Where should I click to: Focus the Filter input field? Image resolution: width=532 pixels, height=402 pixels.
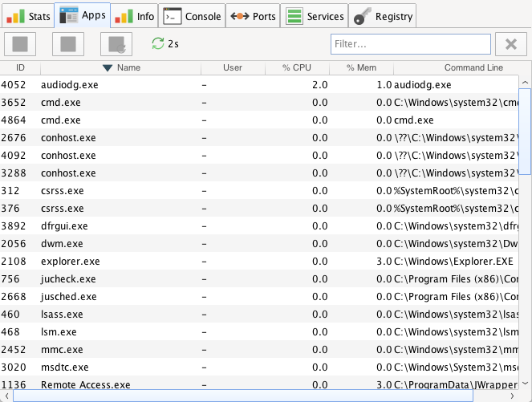coord(411,44)
